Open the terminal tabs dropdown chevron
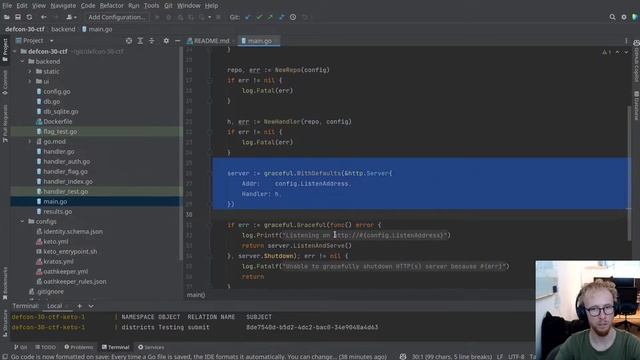Screen dimensions: 640x360 coord(91,306)
